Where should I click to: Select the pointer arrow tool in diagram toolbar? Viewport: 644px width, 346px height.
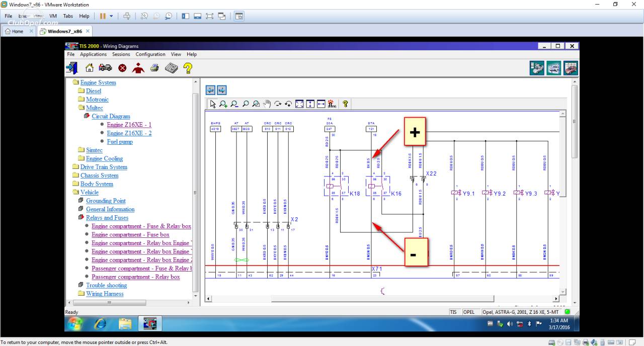pos(213,104)
